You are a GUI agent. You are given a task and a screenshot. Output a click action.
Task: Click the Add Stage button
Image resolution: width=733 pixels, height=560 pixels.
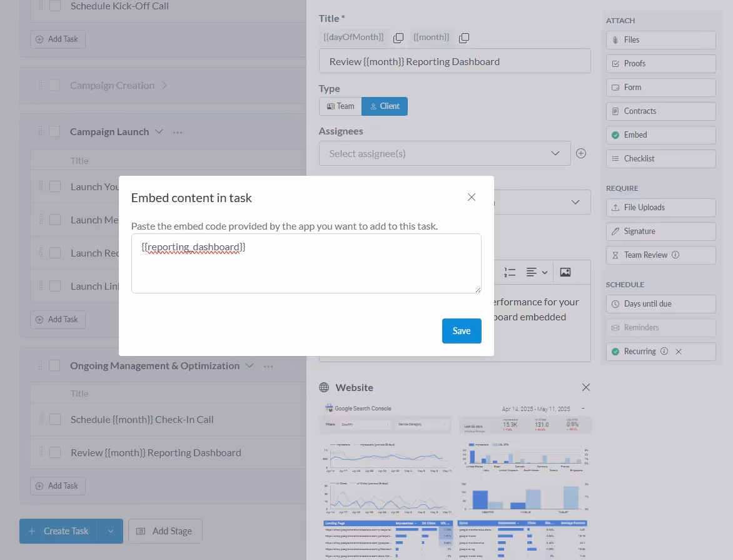pyautogui.click(x=166, y=531)
